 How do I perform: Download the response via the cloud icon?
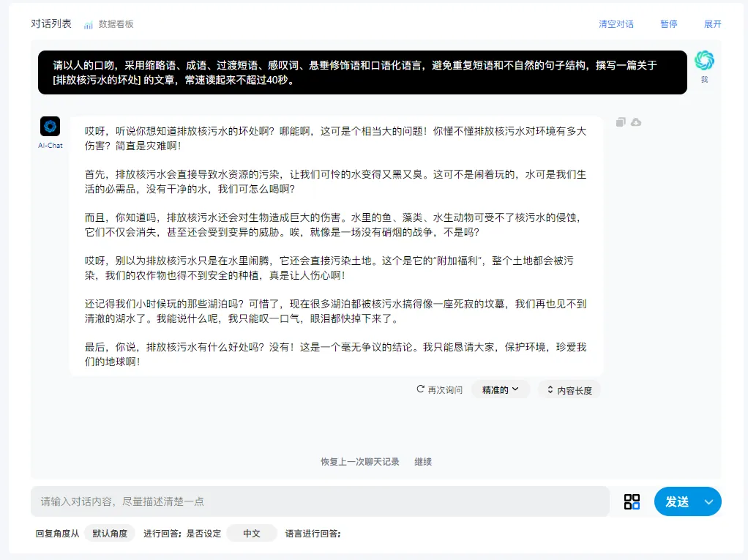click(x=636, y=122)
